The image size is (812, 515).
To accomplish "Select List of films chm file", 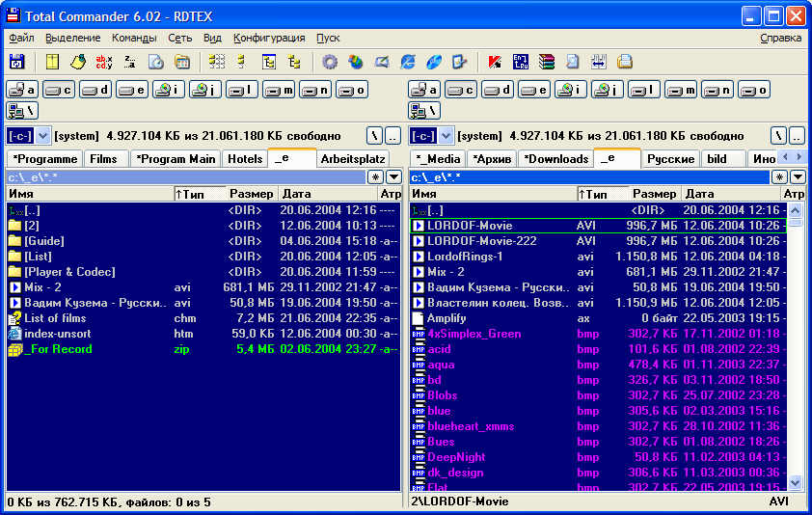I will pyautogui.click(x=203, y=318).
